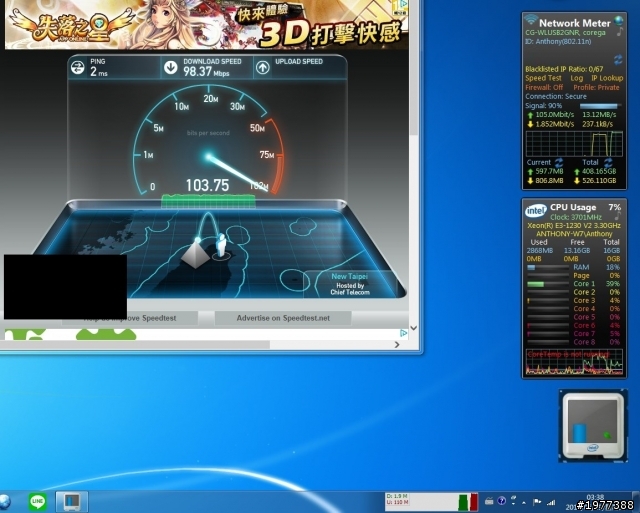The width and height of the screenshot is (640, 513).
Task: Click the CPU usage history graph
Action: [x=574, y=362]
